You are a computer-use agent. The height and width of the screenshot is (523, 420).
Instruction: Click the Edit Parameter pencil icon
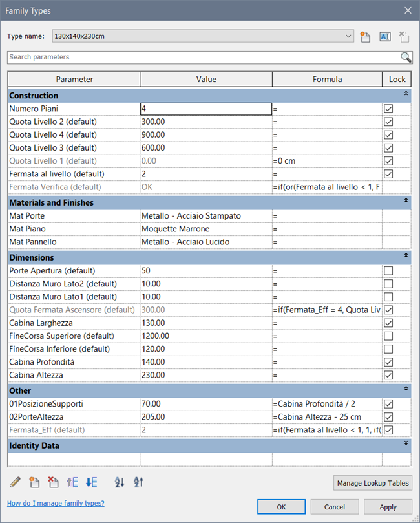pos(15,482)
